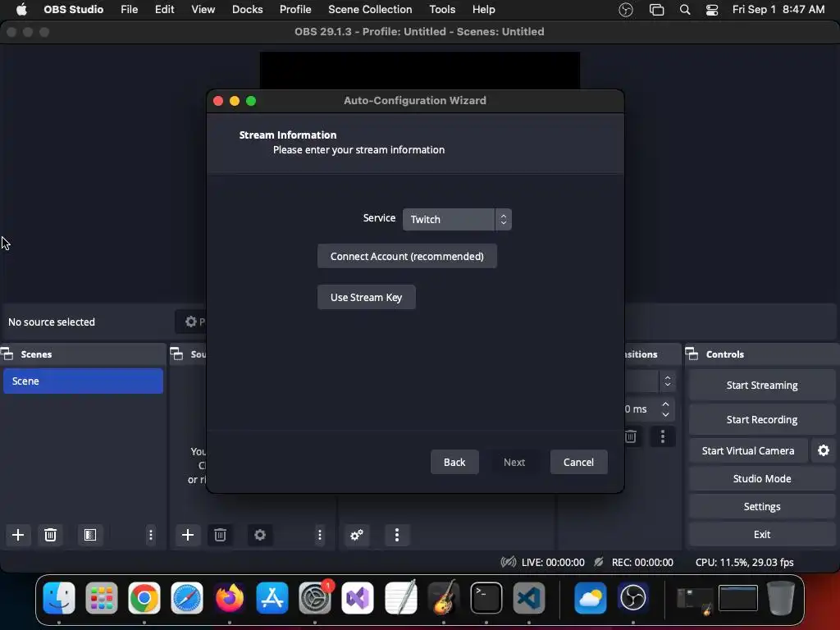Add a new scene with plus icon

18,535
